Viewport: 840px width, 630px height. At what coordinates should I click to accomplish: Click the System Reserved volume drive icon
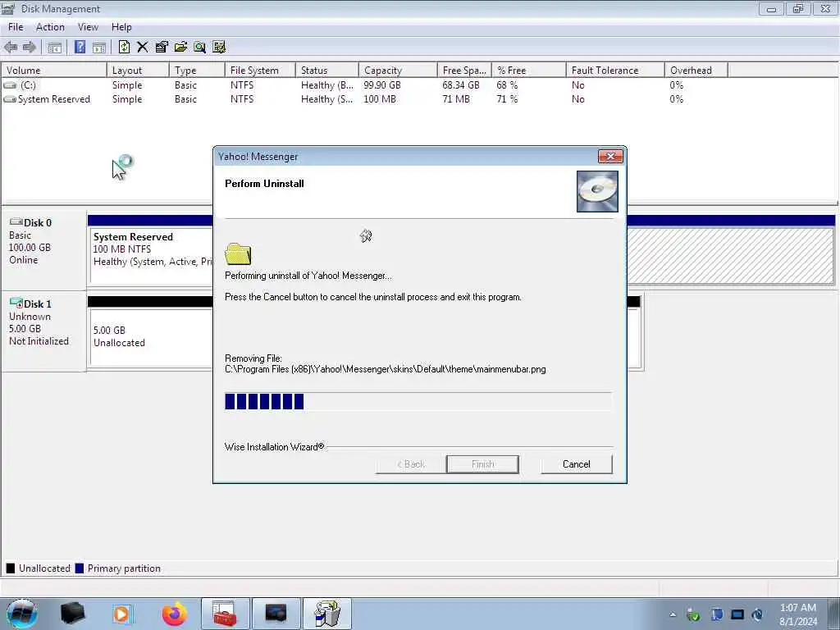(x=10, y=99)
